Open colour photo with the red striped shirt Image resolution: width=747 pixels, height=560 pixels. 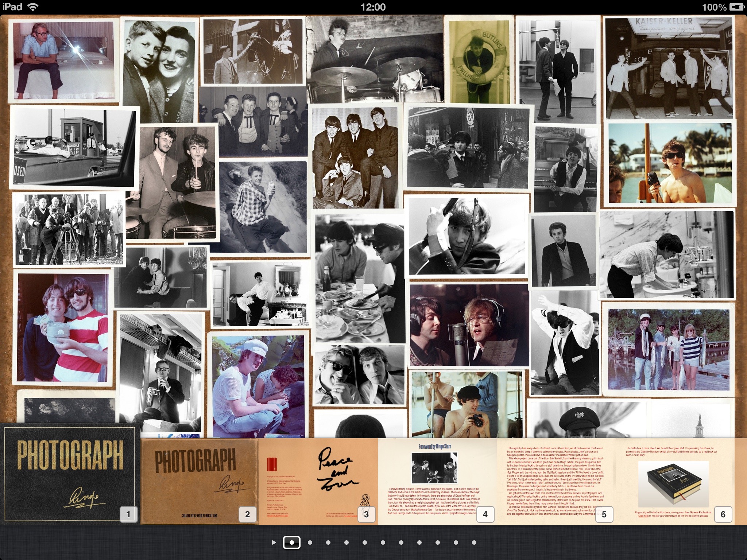coord(63,327)
